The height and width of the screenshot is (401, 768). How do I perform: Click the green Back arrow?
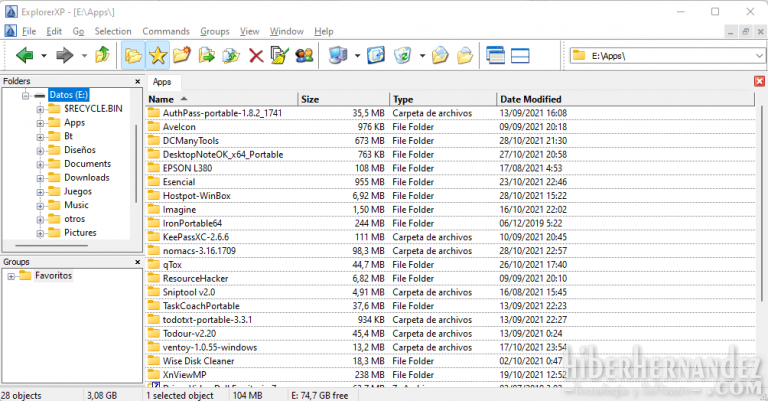click(25, 55)
